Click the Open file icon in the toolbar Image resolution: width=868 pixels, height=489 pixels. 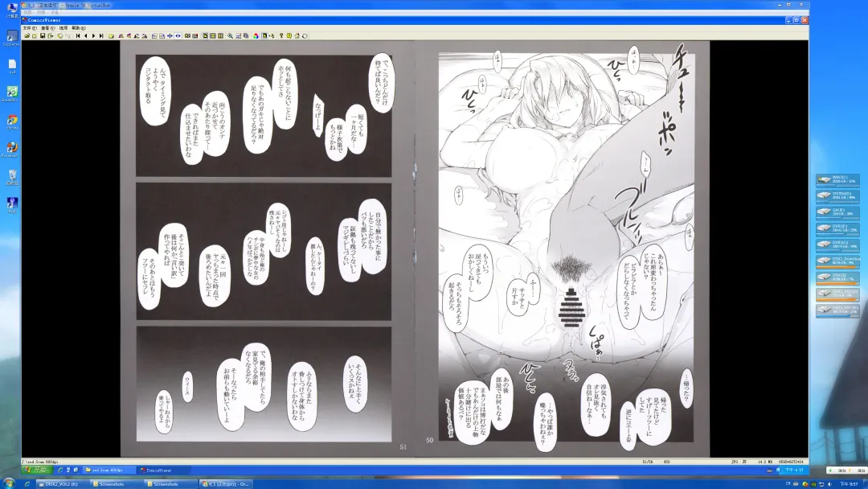pos(27,35)
